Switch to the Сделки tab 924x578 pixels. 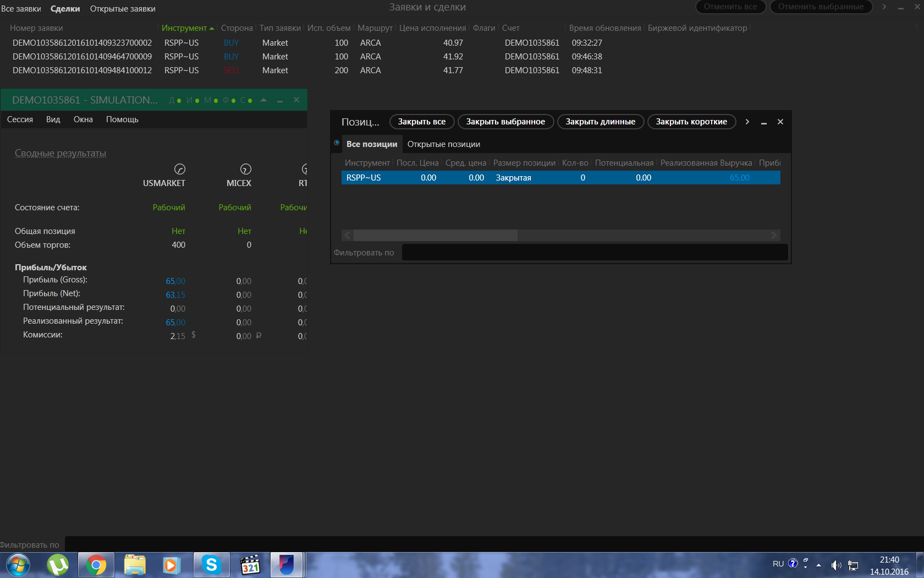pos(65,9)
